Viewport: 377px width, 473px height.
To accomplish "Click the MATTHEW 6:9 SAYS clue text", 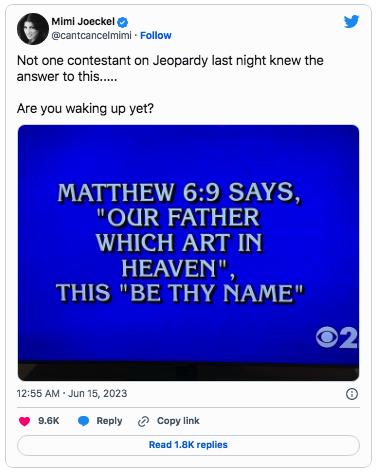I will click(179, 193).
